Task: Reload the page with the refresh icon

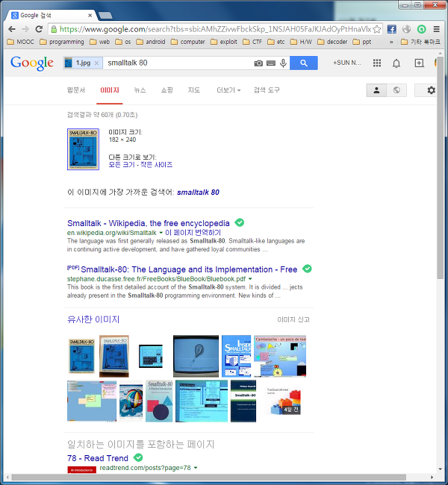Action: tap(39, 29)
